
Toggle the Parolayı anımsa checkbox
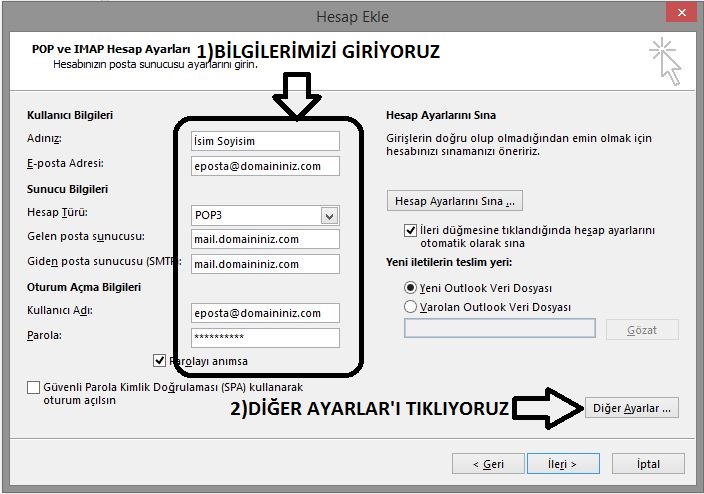(x=160, y=361)
